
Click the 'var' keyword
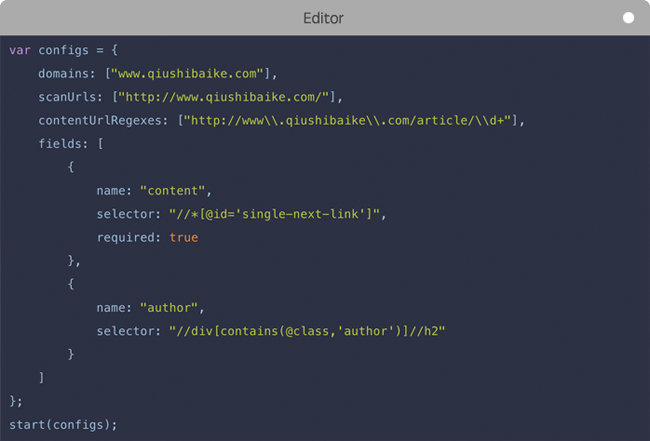20,50
